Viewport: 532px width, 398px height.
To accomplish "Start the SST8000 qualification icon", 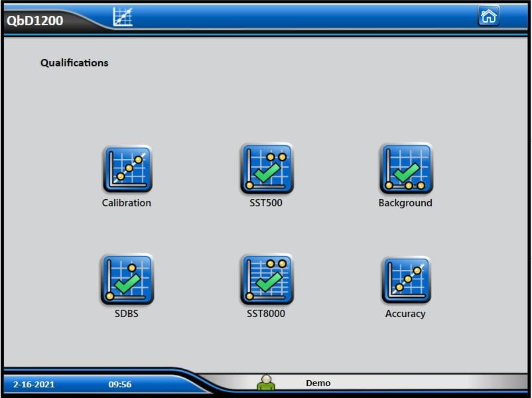I will click(x=266, y=280).
